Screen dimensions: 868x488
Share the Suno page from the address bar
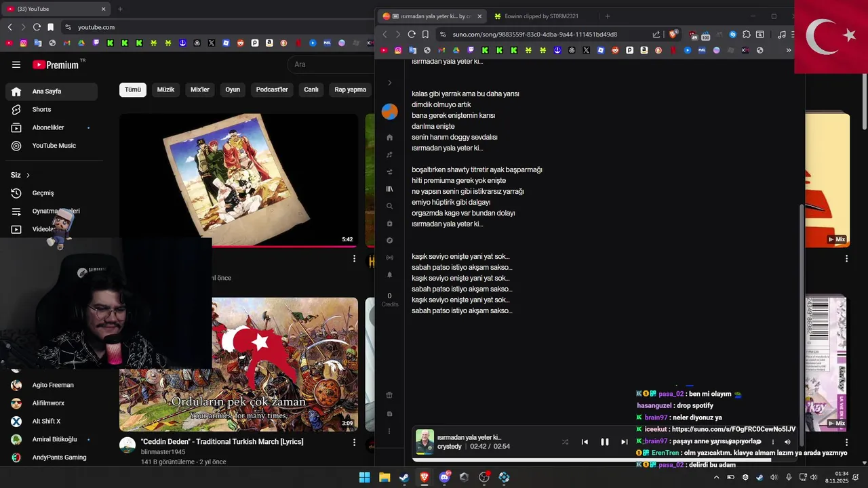click(x=656, y=35)
